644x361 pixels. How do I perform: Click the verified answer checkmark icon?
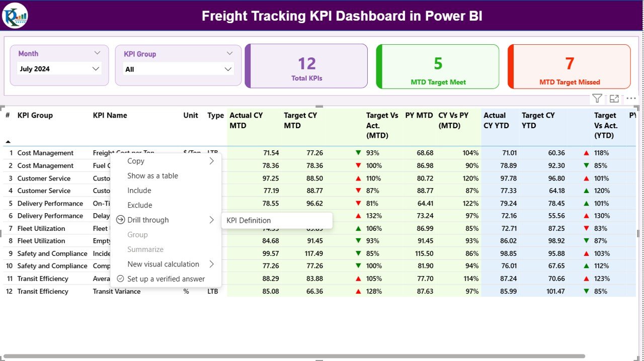tap(120, 279)
